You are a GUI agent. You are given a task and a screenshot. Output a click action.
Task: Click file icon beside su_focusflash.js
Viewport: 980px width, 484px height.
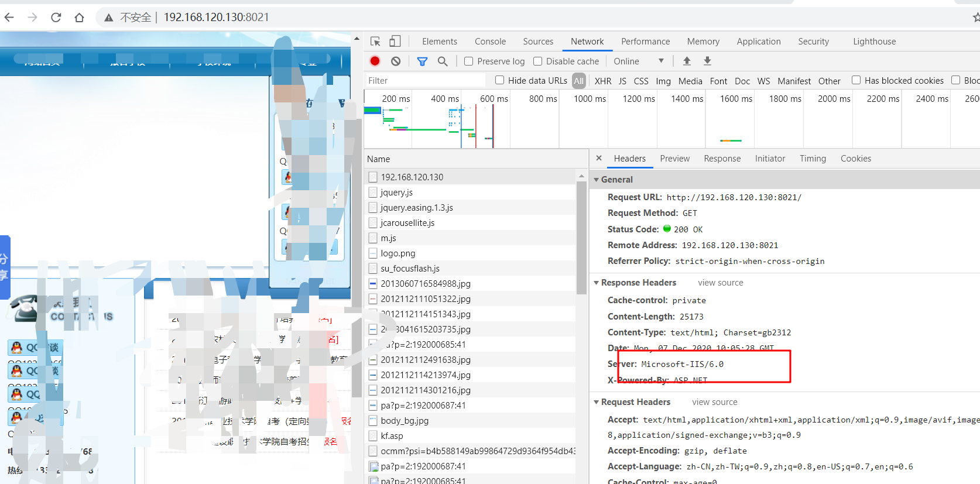(x=373, y=268)
